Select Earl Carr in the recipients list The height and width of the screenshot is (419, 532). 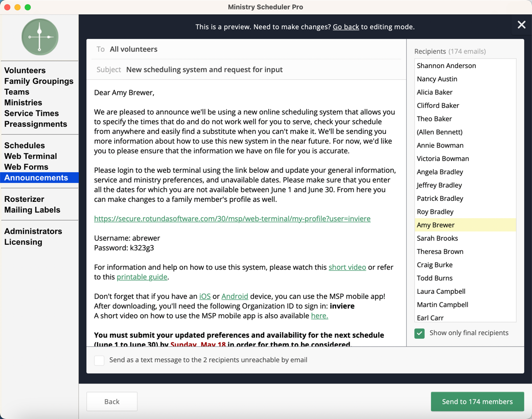tap(465, 317)
